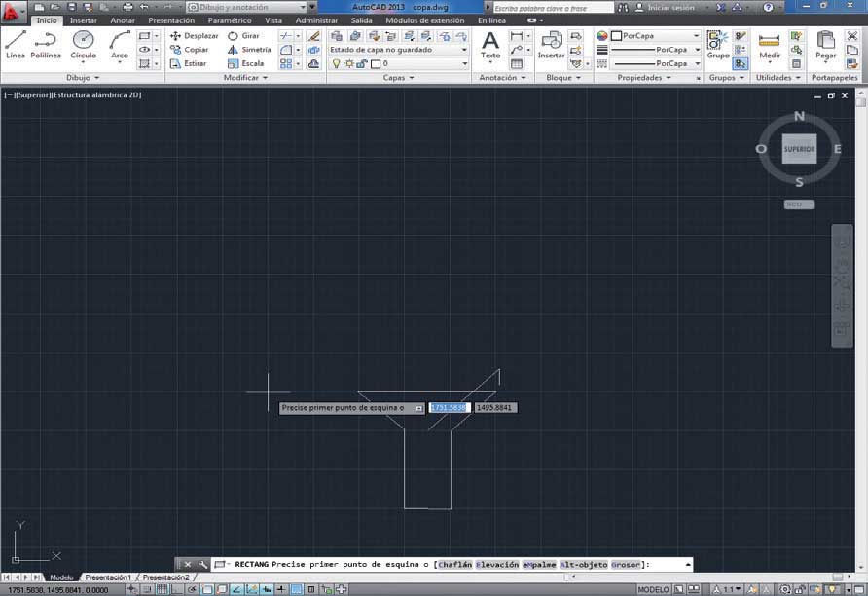Image resolution: width=868 pixels, height=596 pixels.
Task: Start the Medir measure tool
Action: click(x=770, y=45)
